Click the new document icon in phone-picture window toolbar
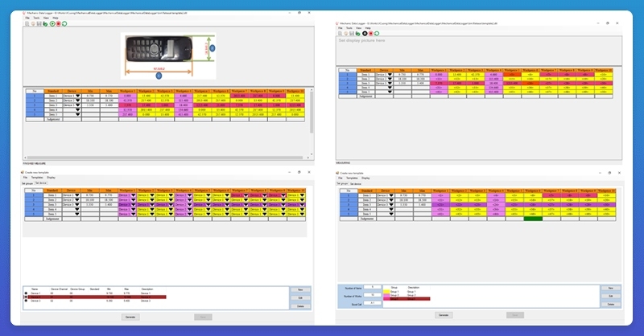Viewport: 644px width, 336px height. coord(27,24)
